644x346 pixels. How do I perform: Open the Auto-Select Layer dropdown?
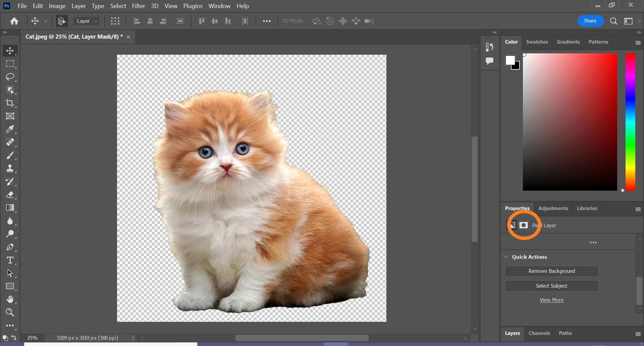point(87,21)
